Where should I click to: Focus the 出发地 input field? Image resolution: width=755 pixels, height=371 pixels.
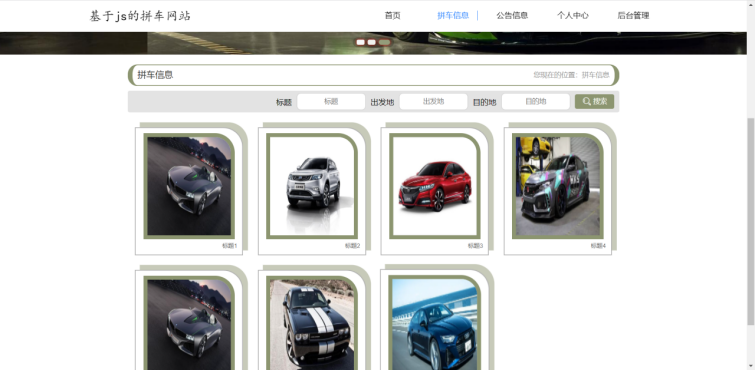coord(433,102)
